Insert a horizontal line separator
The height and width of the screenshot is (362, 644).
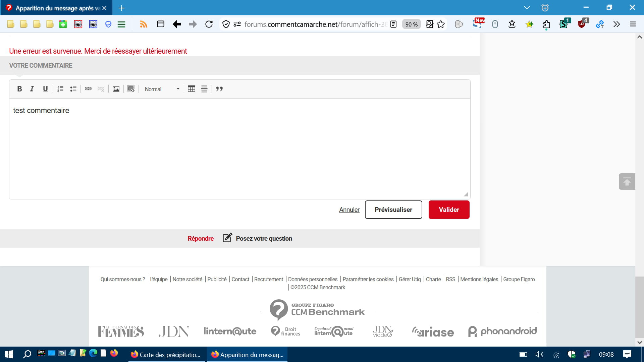tap(204, 89)
